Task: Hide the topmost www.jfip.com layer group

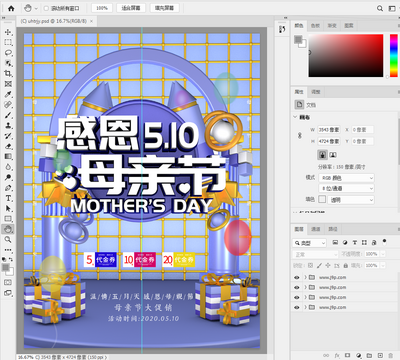Action: coord(297,277)
